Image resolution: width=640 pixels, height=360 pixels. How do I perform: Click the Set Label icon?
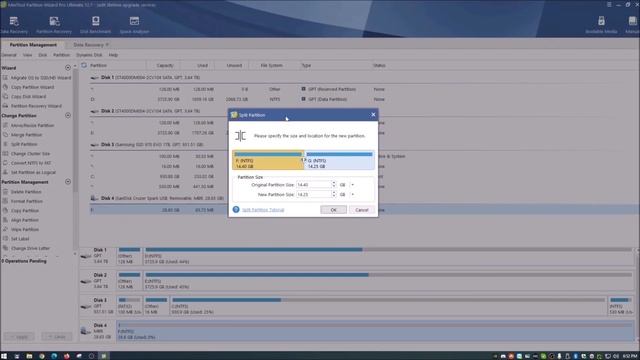tap(5, 238)
